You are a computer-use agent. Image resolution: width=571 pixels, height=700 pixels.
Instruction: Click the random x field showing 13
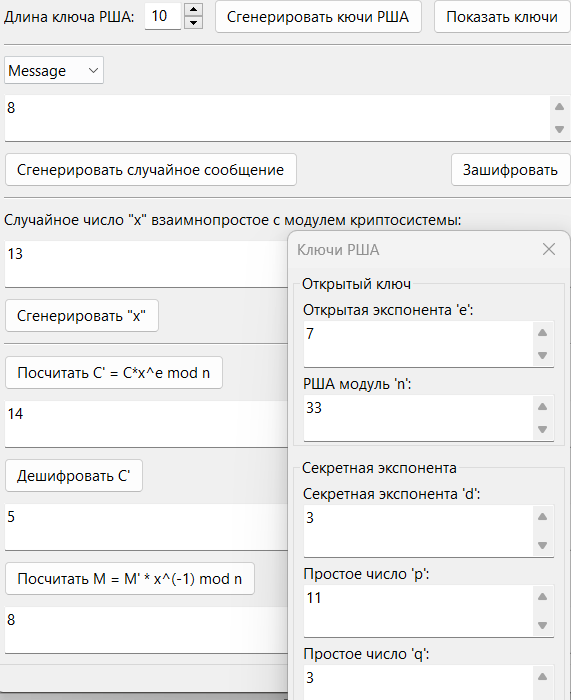pyautogui.click(x=146, y=264)
